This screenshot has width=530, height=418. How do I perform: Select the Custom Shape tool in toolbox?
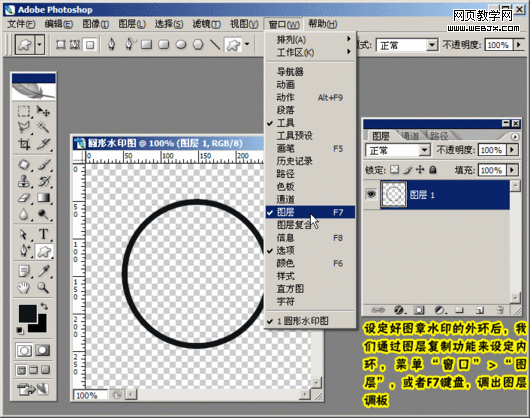tap(44, 251)
